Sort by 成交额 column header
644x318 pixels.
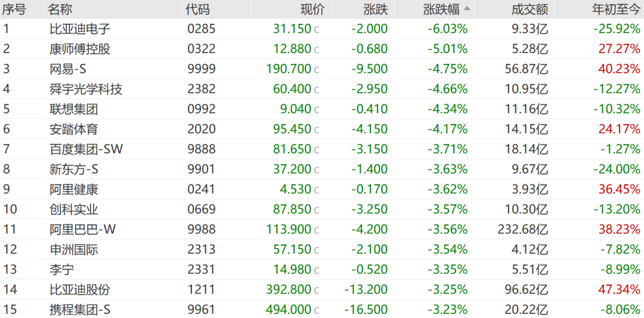pos(529,9)
